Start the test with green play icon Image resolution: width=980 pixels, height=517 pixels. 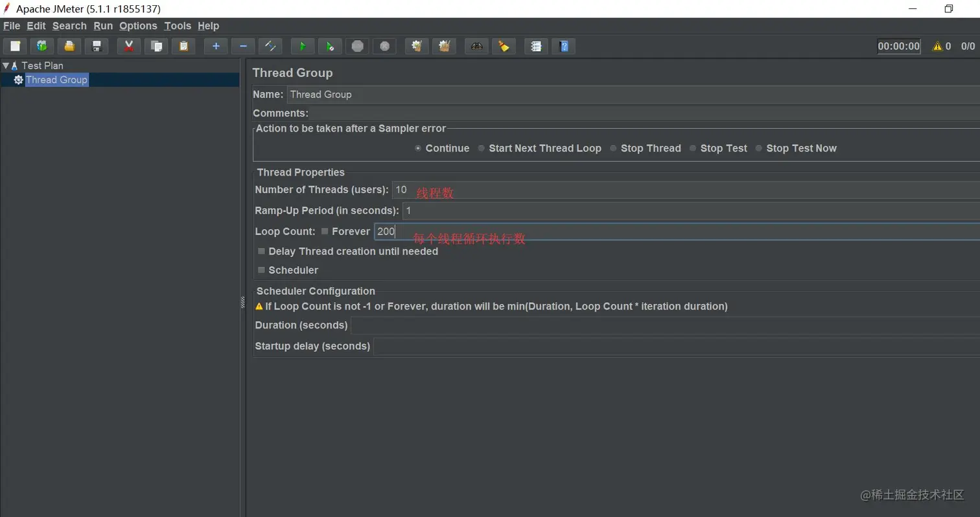click(303, 46)
